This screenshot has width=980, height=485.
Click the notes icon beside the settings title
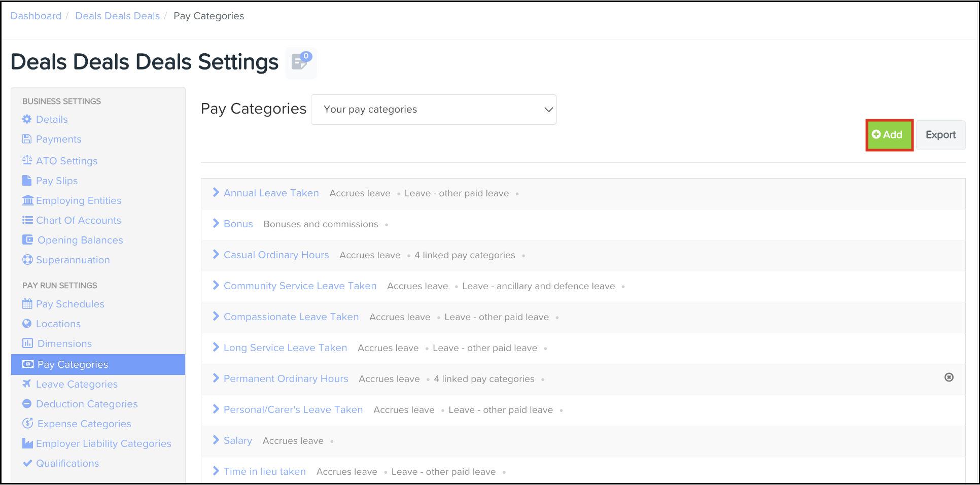[x=300, y=63]
